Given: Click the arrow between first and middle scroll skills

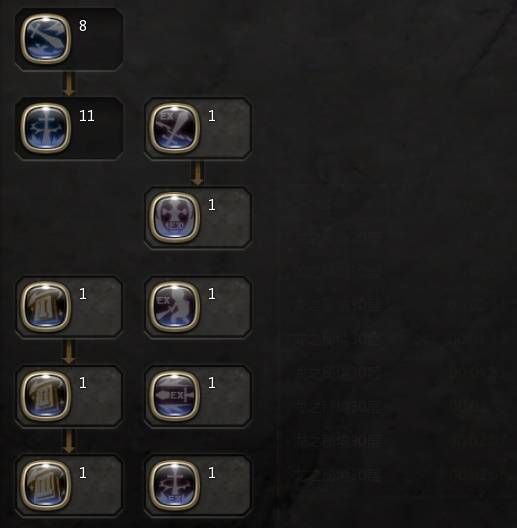Looking at the screenshot, I should [69, 352].
